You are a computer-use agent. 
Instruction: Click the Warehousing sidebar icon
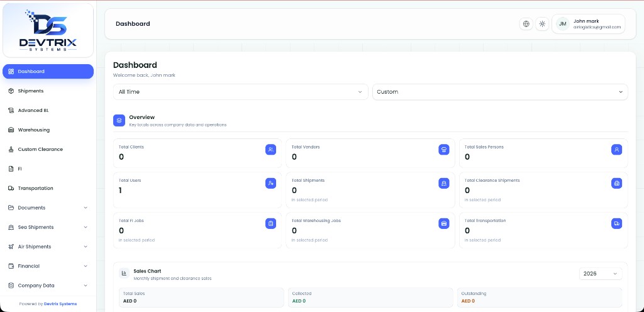[11, 130]
